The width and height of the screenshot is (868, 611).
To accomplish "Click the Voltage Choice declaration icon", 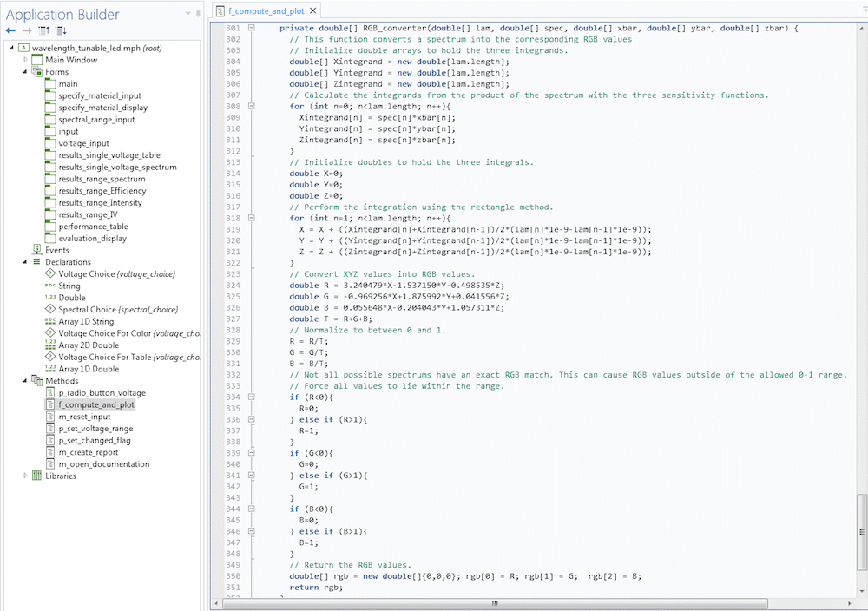I will pyautogui.click(x=50, y=273).
